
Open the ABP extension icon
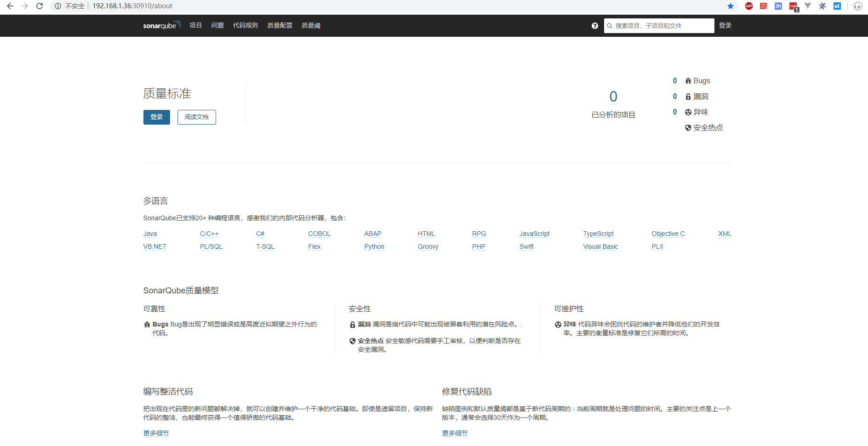[x=749, y=6]
